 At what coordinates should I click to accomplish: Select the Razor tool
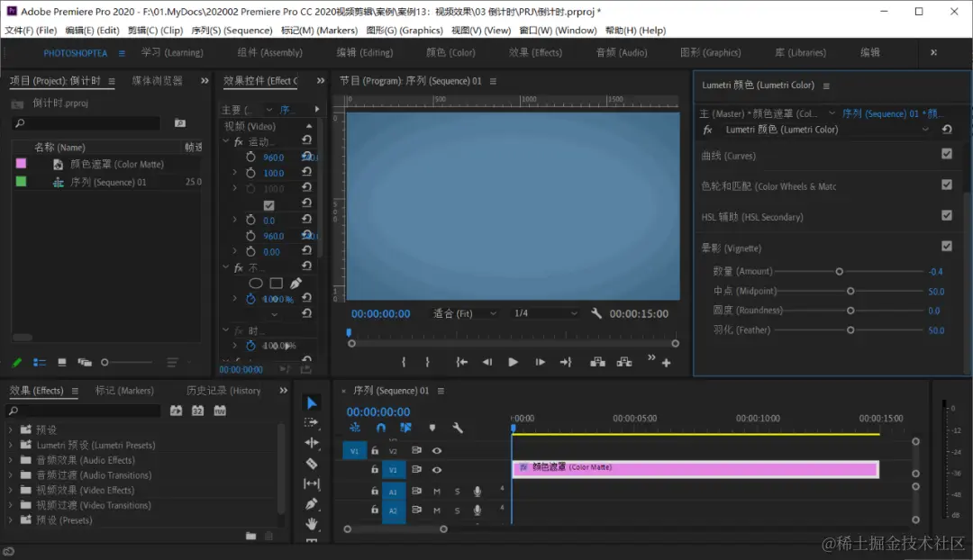(312, 464)
